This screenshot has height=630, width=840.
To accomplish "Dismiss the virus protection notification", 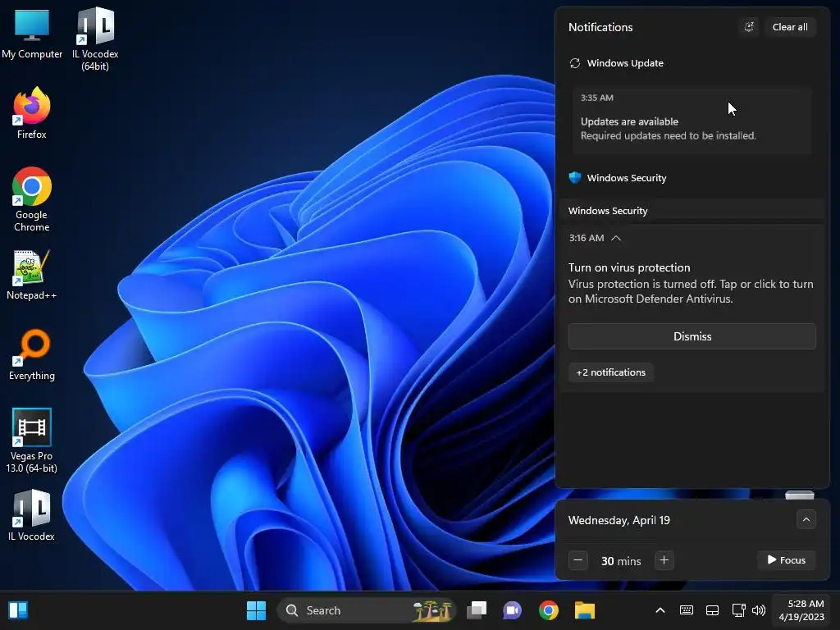I will click(692, 336).
